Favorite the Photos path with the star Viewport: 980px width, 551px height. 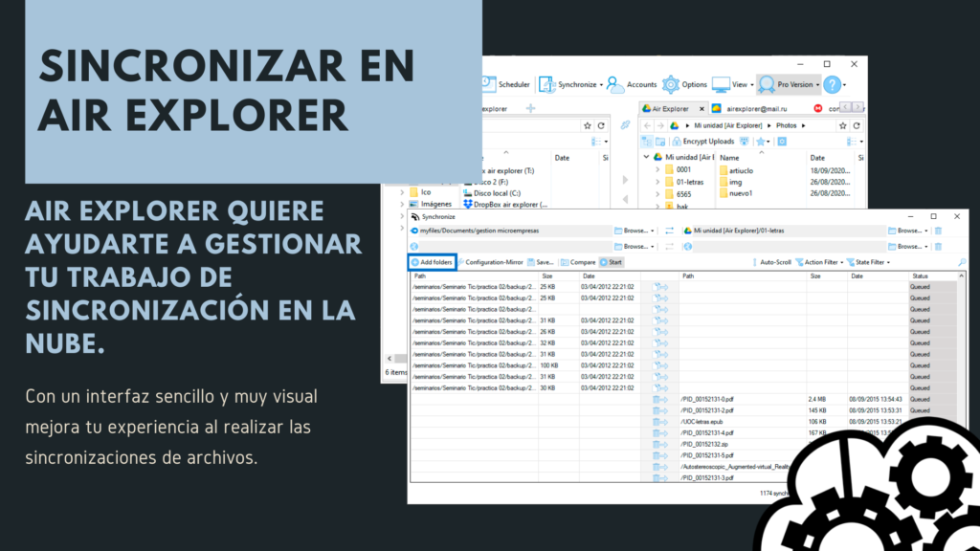[x=842, y=125]
